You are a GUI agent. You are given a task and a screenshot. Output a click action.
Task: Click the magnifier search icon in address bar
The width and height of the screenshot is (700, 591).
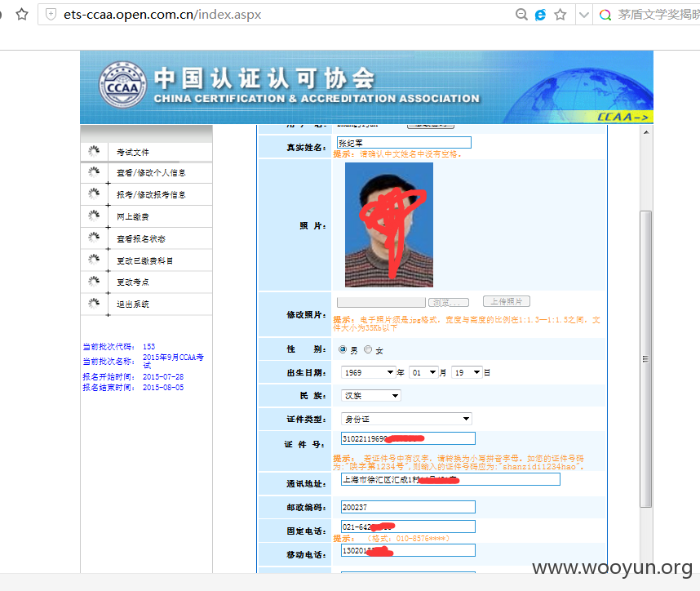point(521,15)
